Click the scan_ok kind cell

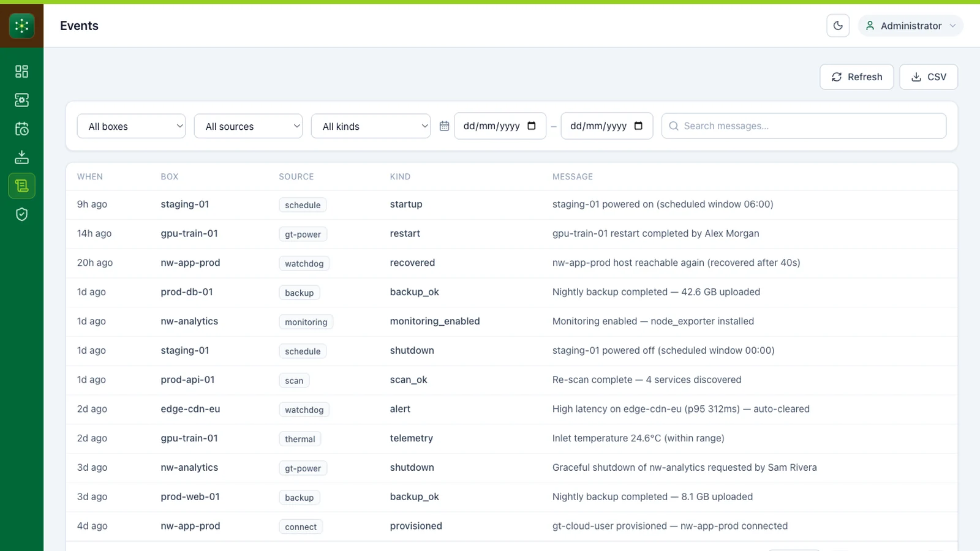[409, 380]
